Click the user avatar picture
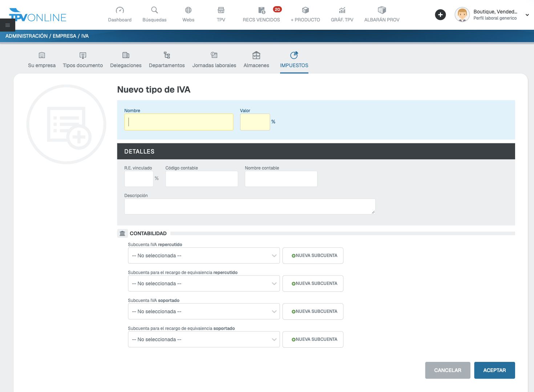The width and height of the screenshot is (534, 392). point(462,15)
